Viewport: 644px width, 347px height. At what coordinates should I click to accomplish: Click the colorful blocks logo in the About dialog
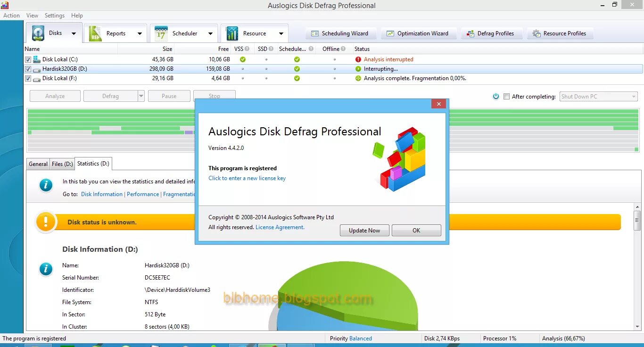pyautogui.click(x=400, y=158)
